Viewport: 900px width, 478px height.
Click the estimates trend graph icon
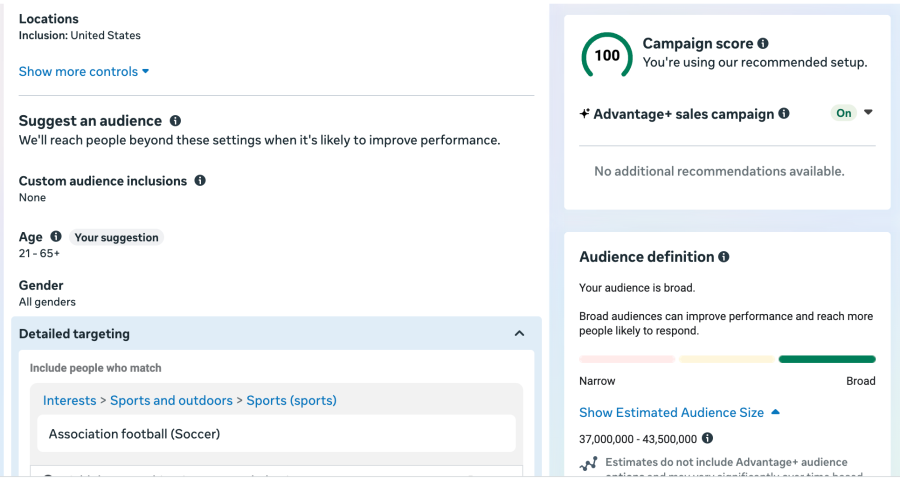pyautogui.click(x=588, y=464)
